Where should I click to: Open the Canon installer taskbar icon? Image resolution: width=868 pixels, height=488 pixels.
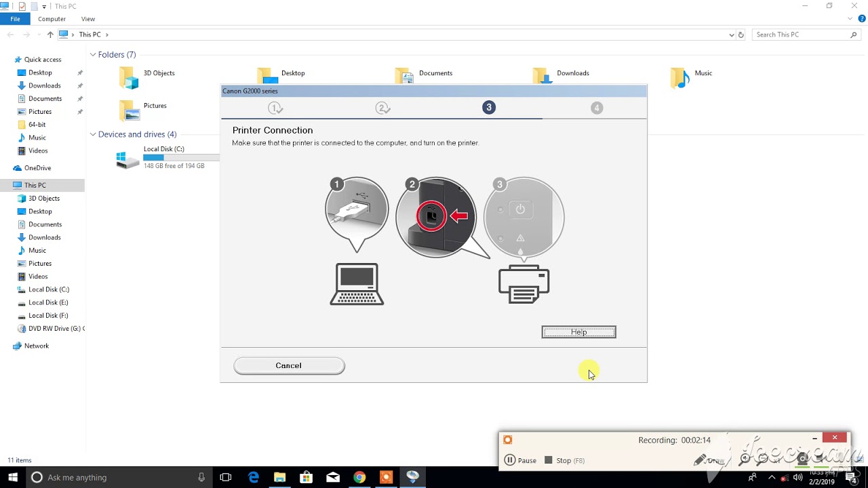[x=412, y=477]
